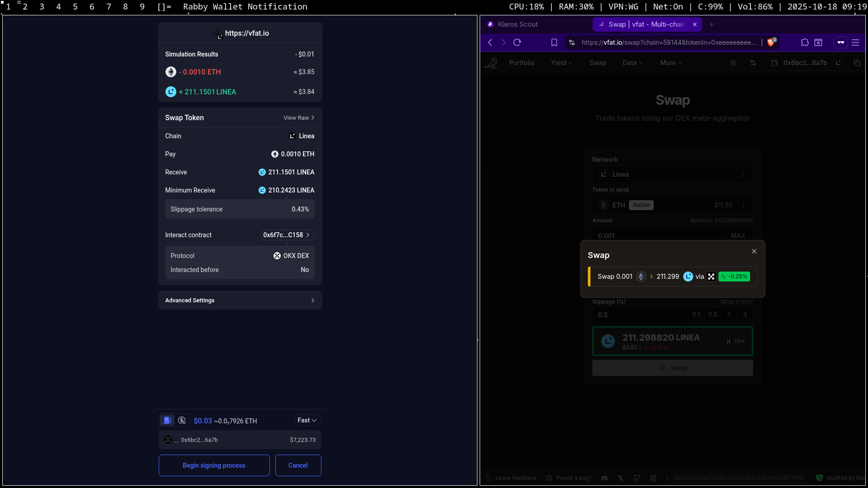
Task: Select the gas pump fee icon
Action: click(x=167, y=421)
